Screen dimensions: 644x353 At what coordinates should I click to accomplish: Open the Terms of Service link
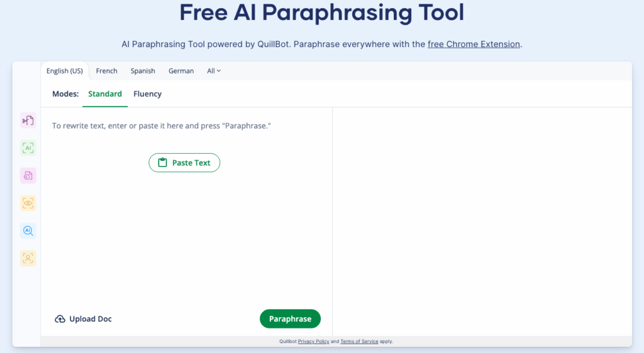pos(359,341)
